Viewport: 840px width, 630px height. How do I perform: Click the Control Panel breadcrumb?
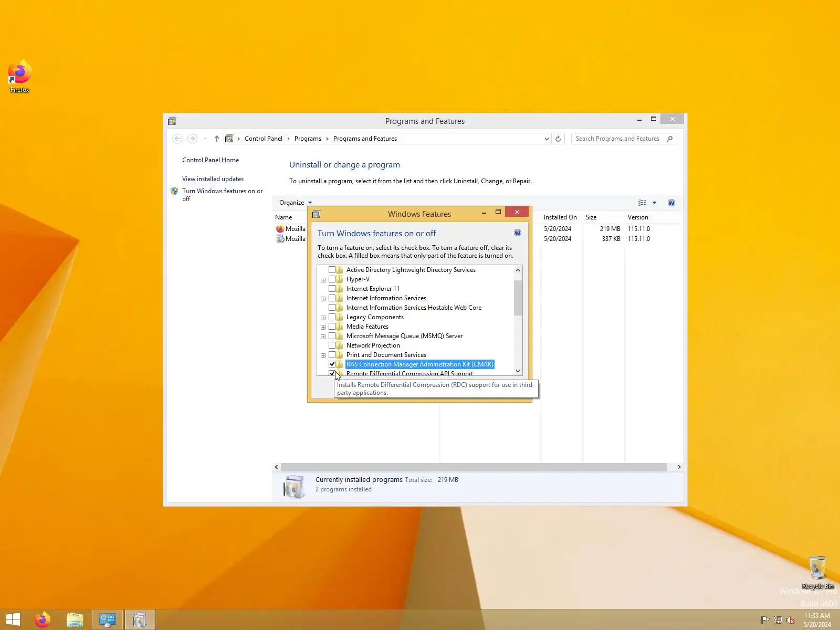coord(263,139)
